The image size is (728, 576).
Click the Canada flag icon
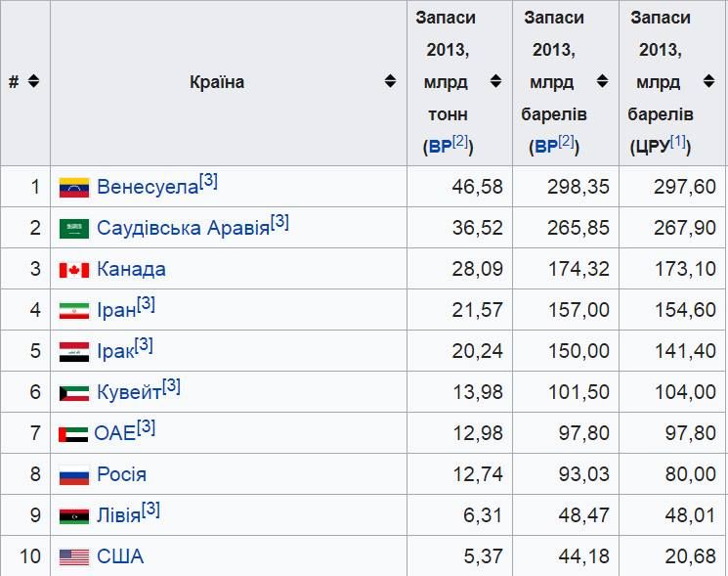pyautogui.click(x=74, y=270)
